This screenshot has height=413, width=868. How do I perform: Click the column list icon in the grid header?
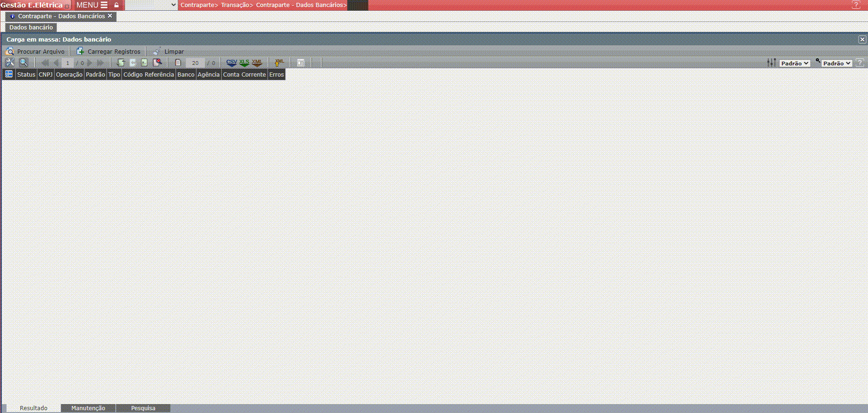click(9, 74)
